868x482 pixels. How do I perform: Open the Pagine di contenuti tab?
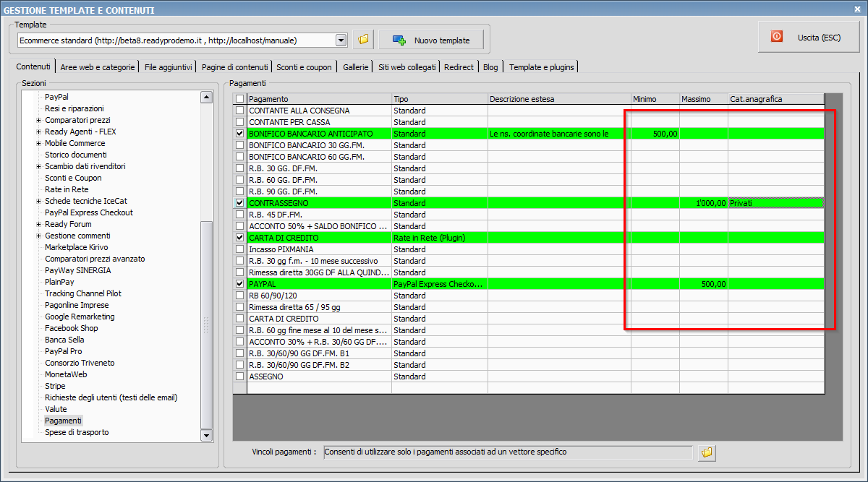(x=235, y=67)
